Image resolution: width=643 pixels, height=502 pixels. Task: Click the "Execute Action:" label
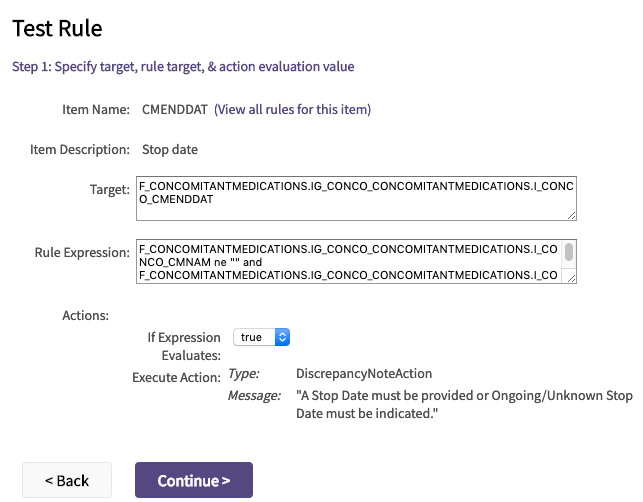tap(176, 378)
